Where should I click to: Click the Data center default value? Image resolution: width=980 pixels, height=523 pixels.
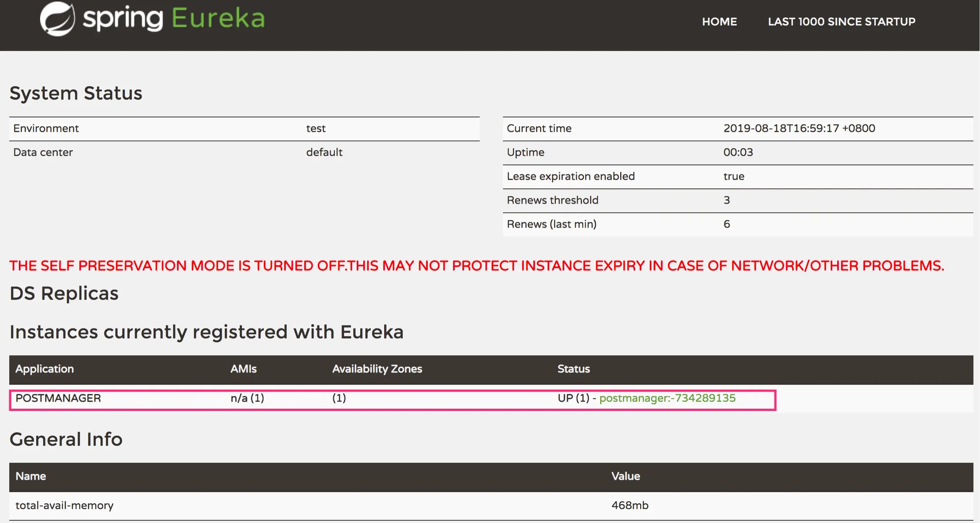point(324,152)
